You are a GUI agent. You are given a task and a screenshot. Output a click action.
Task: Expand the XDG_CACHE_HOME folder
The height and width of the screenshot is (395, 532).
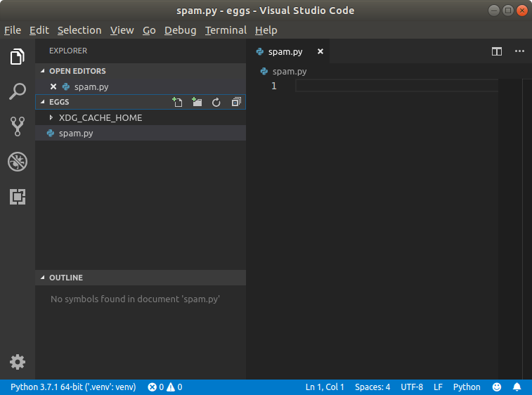coord(51,118)
